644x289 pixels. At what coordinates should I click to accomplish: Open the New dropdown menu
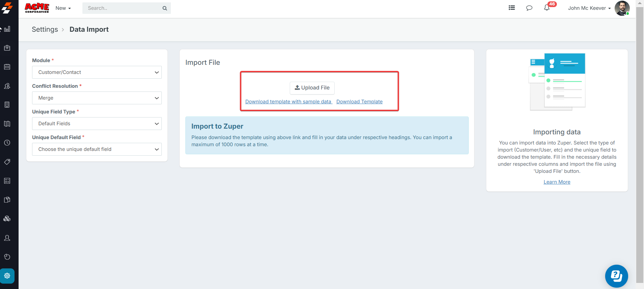[63, 8]
